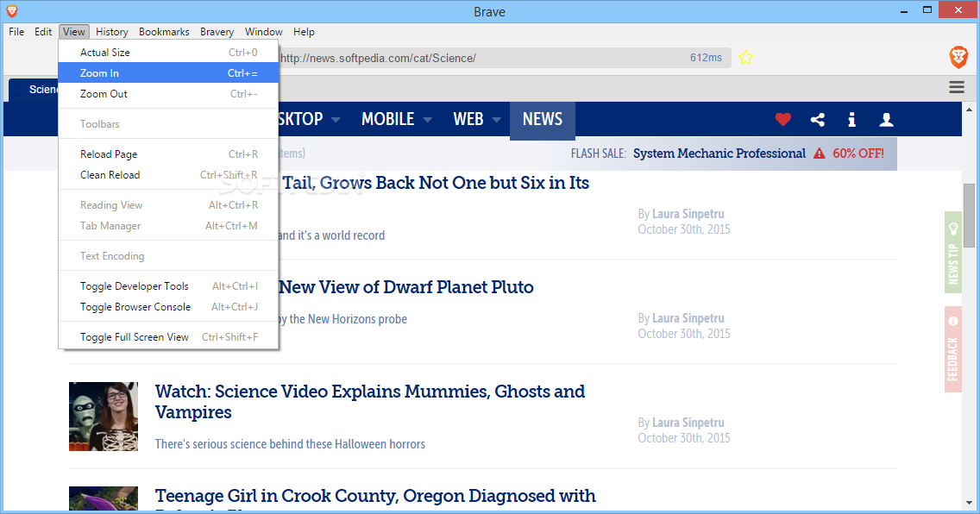Select Toggle Browser Console entry

[x=168, y=307]
